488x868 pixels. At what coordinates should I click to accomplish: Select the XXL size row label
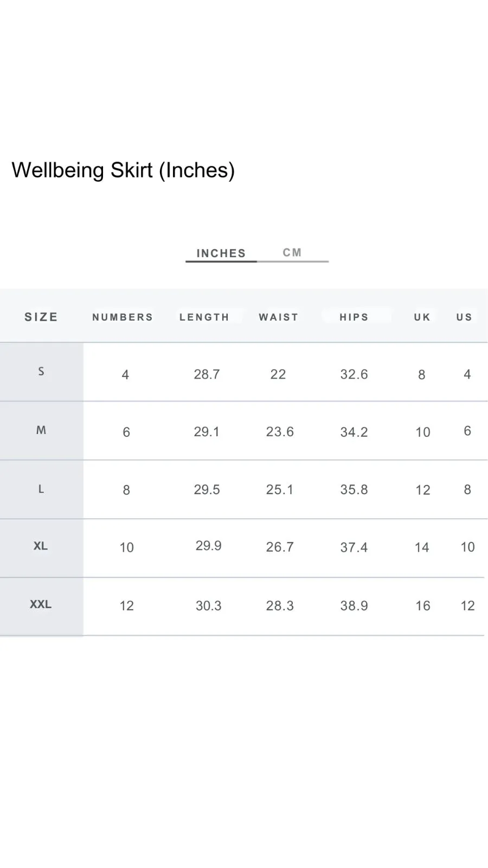(x=41, y=604)
